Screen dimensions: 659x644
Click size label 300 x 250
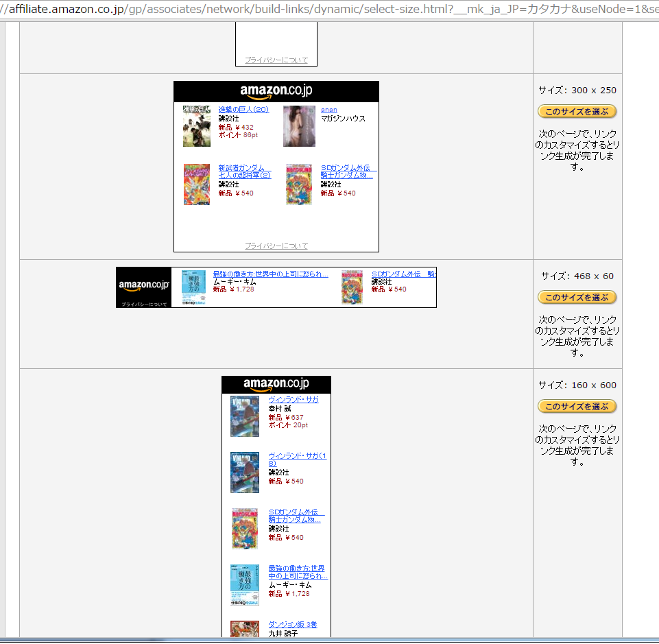pos(577,91)
